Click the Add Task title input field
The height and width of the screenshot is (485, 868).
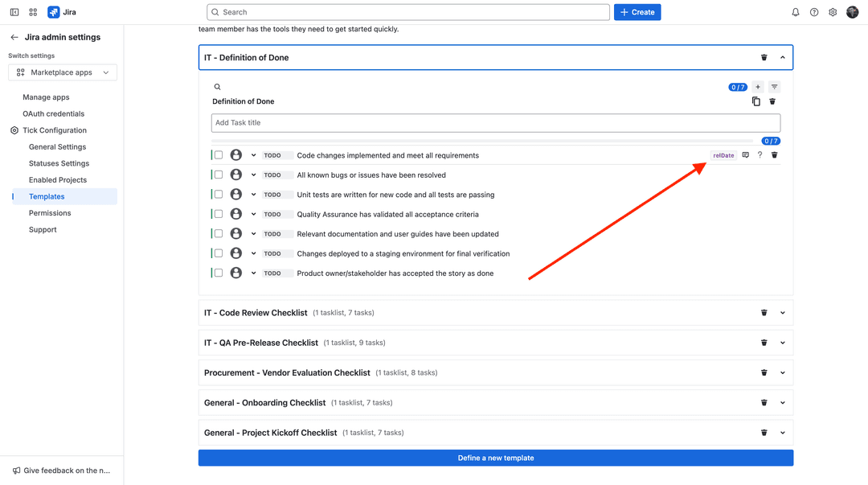[495, 122]
